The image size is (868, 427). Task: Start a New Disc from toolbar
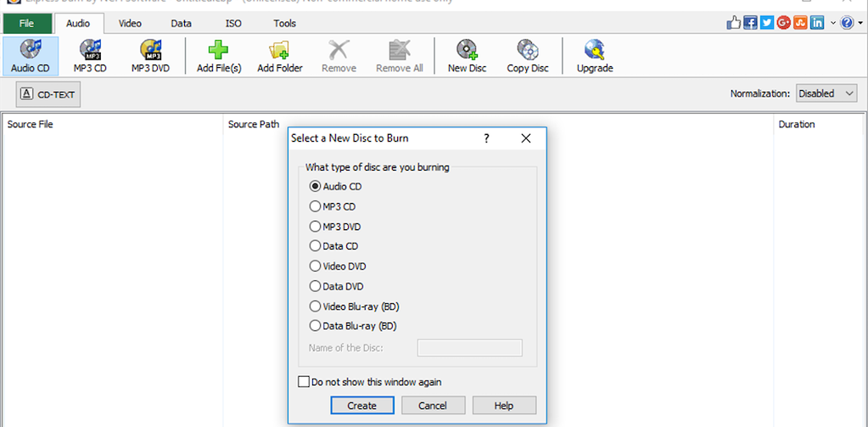tap(467, 56)
